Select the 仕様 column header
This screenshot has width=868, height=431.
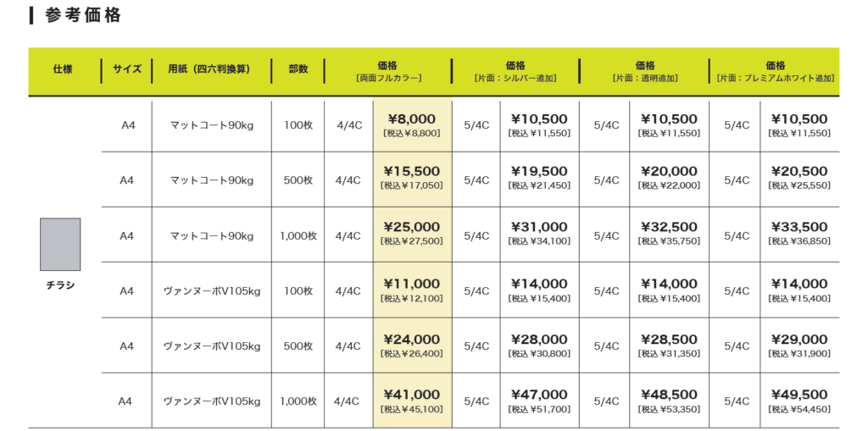click(x=64, y=70)
